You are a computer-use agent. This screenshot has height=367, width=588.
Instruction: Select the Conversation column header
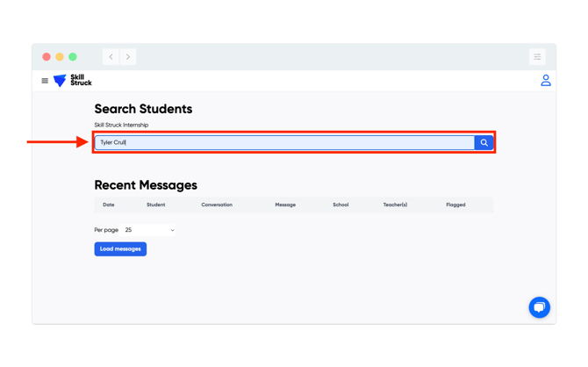pyautogui.click(x=217, y=205)
